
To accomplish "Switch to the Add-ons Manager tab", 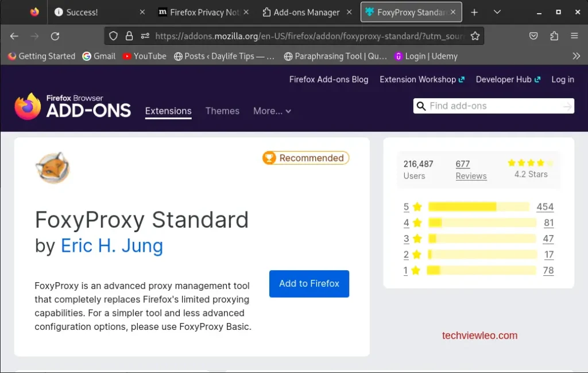I will (301, 12).
